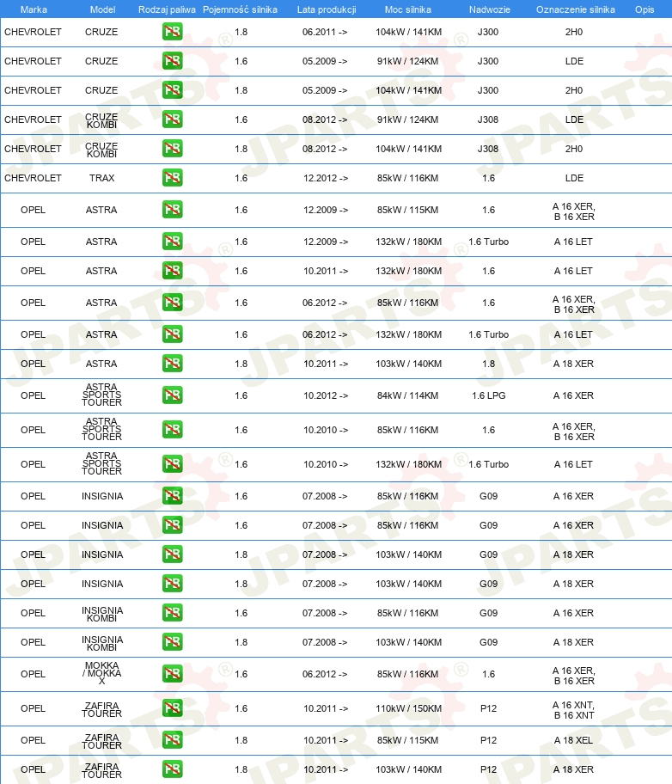Select 2H0 engine code in Cruze 06.2011 row

pyautogui.click(x=574, y=32)
